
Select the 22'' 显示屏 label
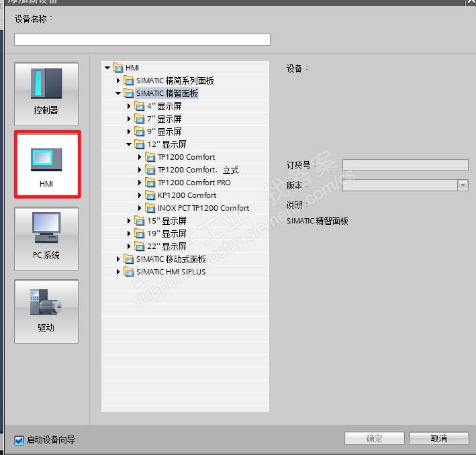click(x=166, y=246)
